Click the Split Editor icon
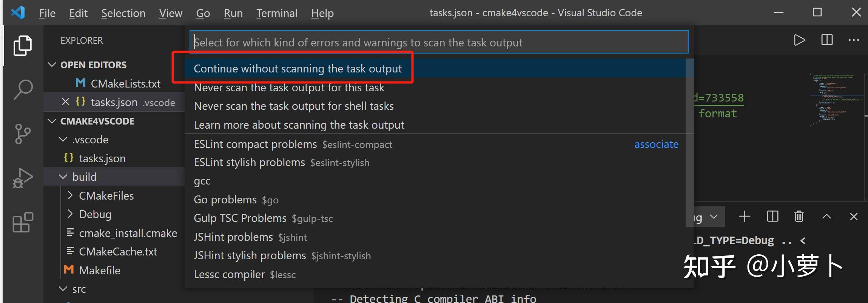The image size is (868, 303). (x=826, y=40)
